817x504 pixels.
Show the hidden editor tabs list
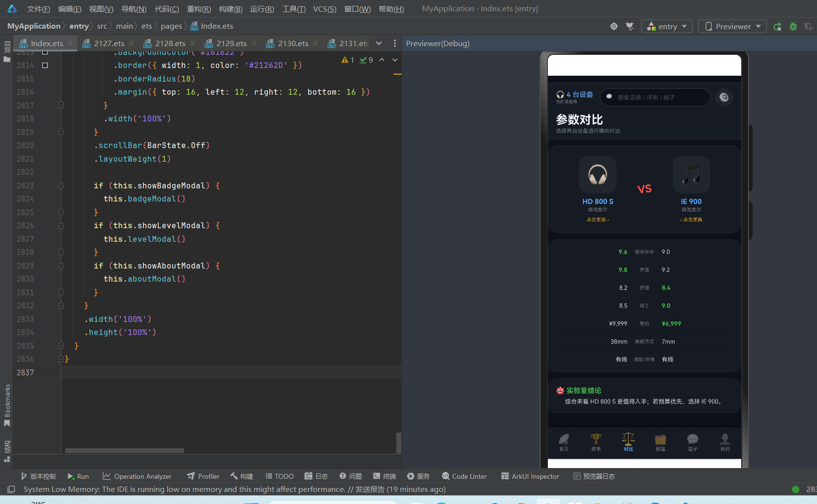[x=379, y=43]
